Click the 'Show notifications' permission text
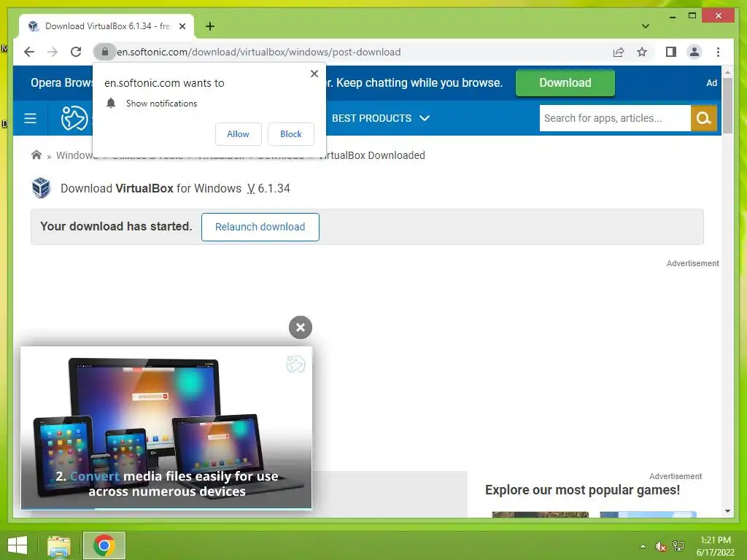747x560 pixels. tap(161, 104)
